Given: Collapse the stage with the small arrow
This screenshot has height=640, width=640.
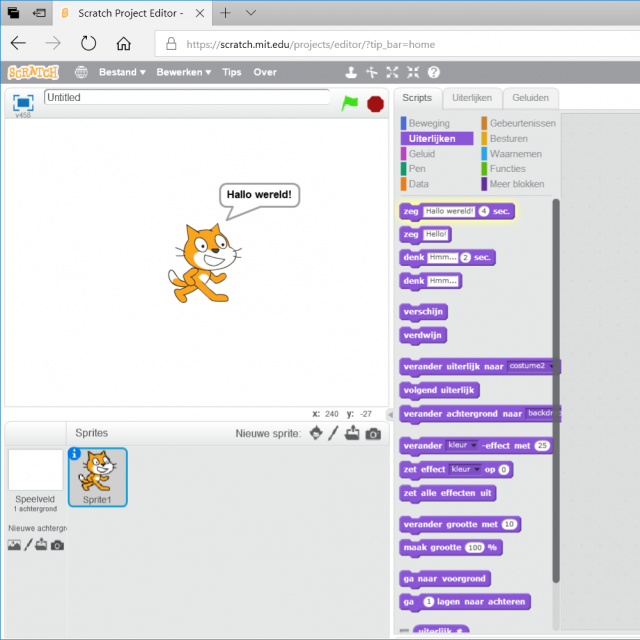Looking at the screenshot, I should pos(390,415).
